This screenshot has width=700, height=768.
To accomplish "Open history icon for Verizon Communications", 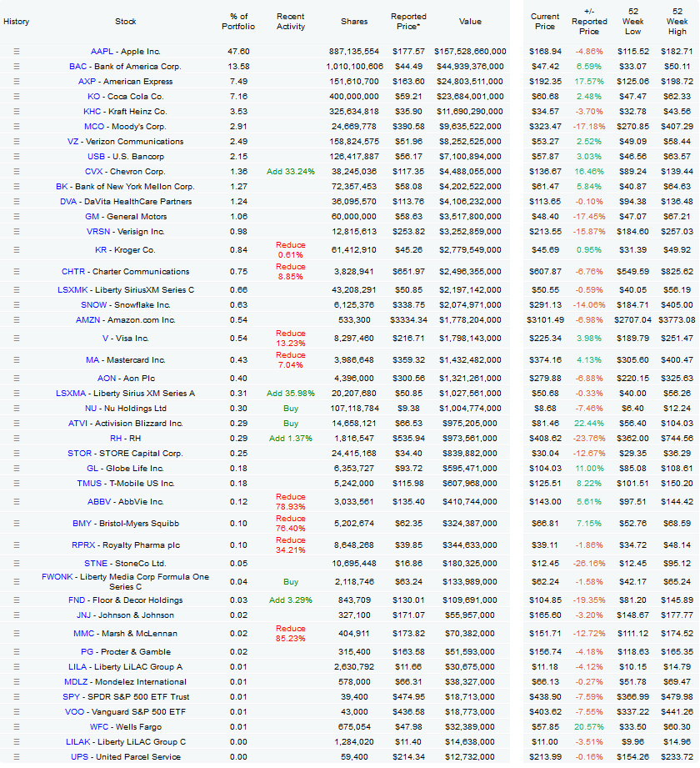I will pos(16,142).
